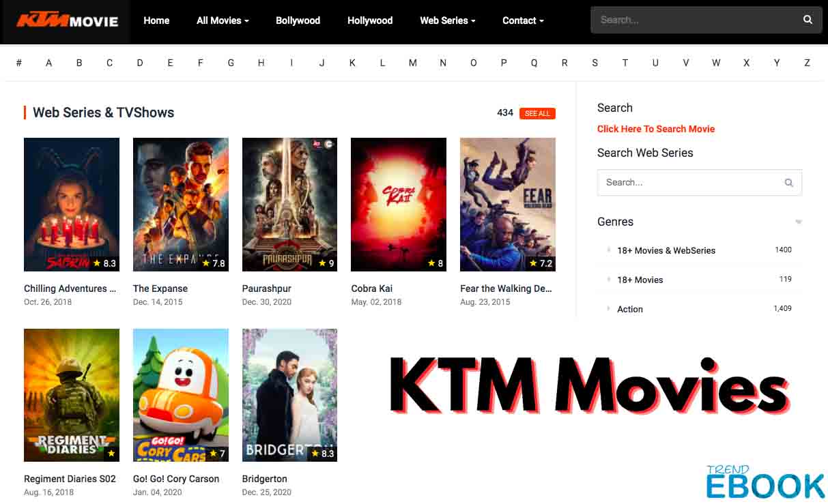The width and height of the screenshot is (828, 504).
Task: Filter titles by letter B
Action: pos(79,63)
